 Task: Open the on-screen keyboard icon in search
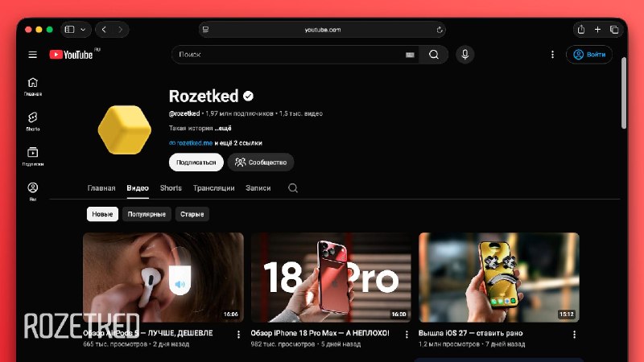tap(410, 55)
